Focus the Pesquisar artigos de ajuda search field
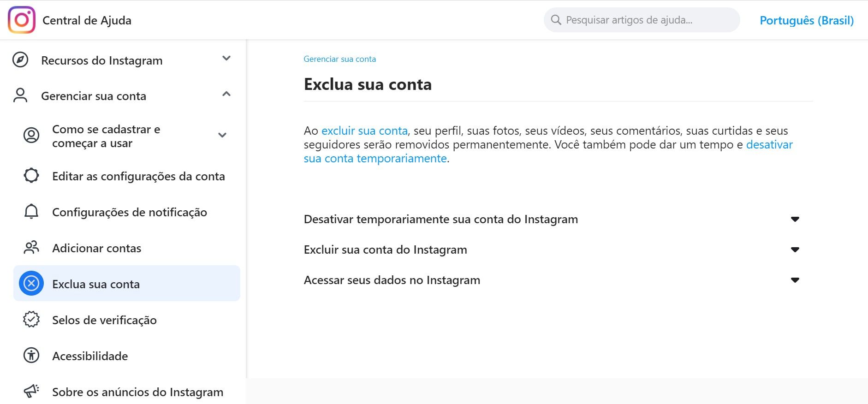Viewport: 868px width, 404px height. tap(642, 20)
